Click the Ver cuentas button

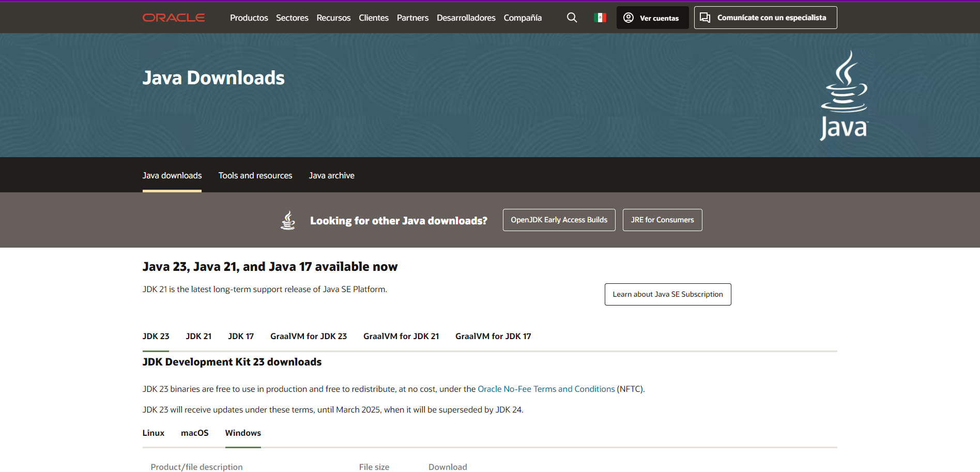[x=652, y=18]
